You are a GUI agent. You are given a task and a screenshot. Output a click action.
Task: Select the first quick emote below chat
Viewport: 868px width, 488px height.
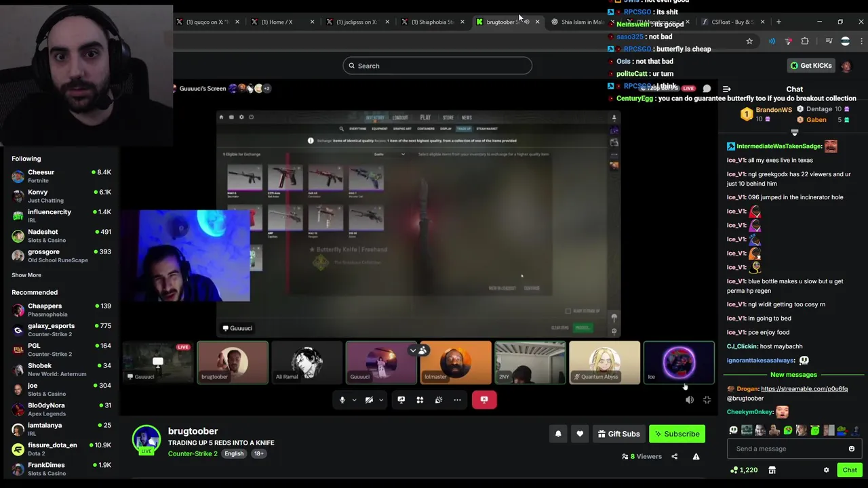[733, 430]
